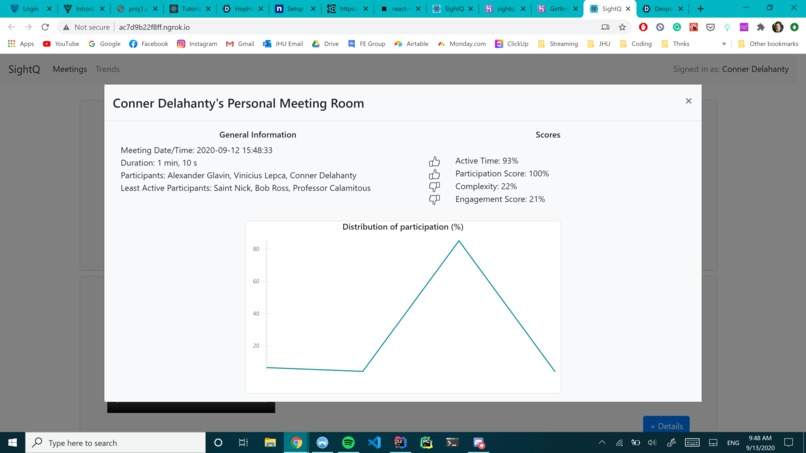Open Cortana circle icon on taskbar

pos(218,442)
